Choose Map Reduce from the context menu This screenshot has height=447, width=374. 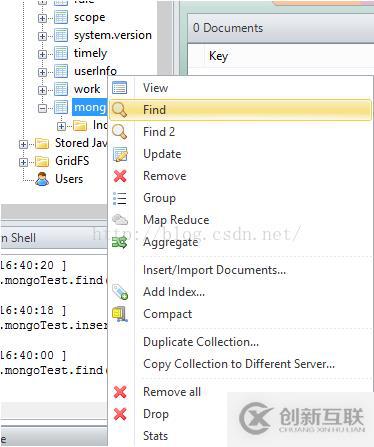[x=176, y=220]
